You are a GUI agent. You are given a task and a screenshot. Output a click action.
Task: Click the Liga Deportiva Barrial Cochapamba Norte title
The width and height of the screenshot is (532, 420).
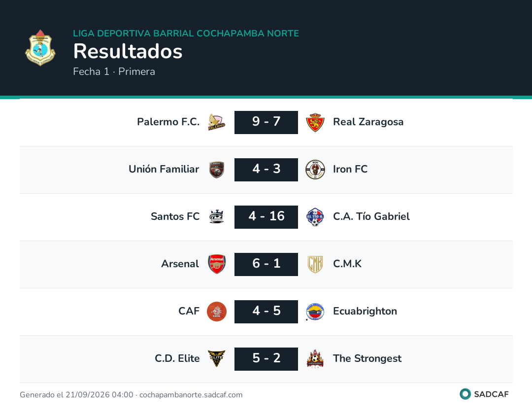click(x=186, y=33)
